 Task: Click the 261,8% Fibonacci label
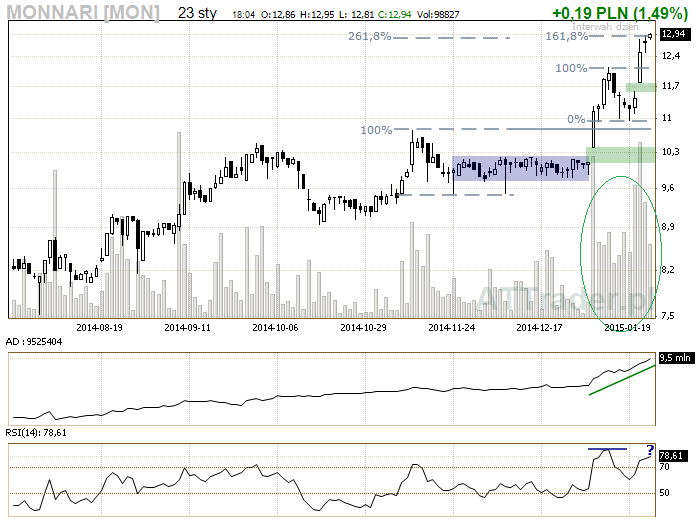[370, 36]
